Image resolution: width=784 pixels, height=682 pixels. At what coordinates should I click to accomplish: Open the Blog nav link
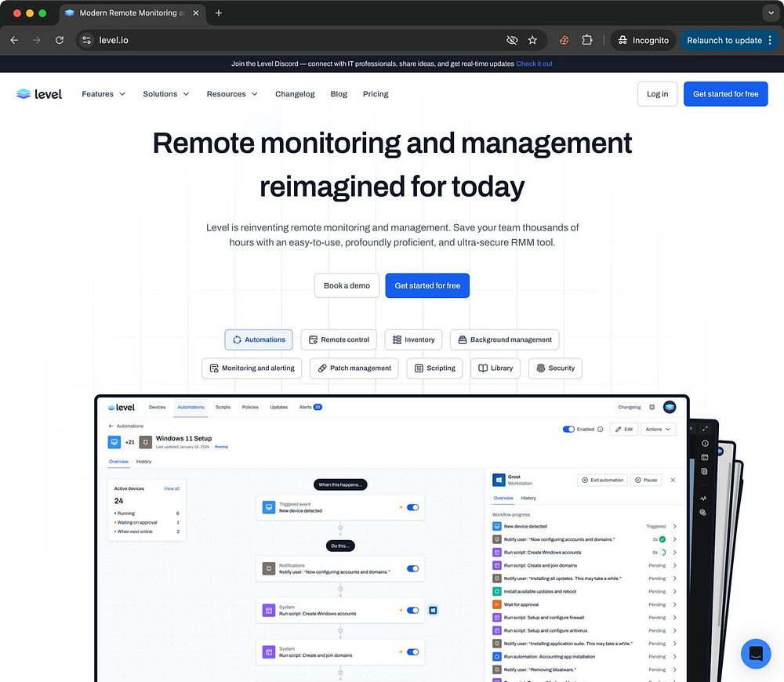(339, 94)
